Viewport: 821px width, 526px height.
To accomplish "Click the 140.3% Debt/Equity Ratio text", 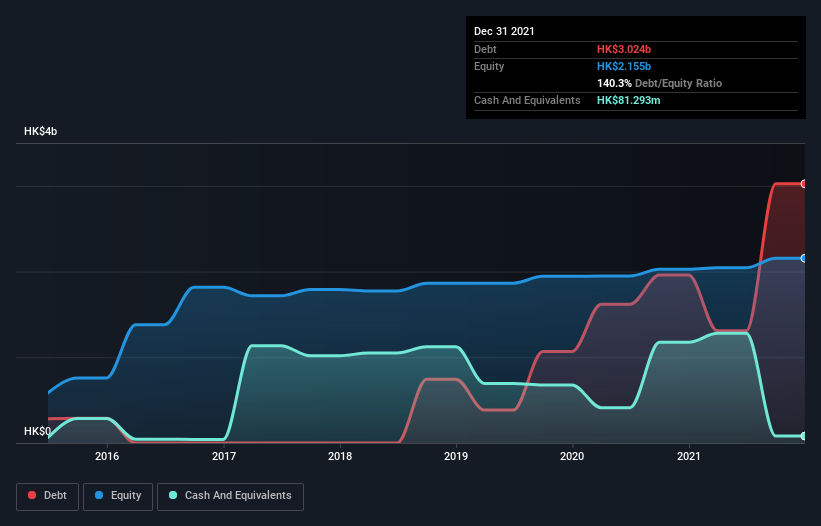I will tap(659, 83).
